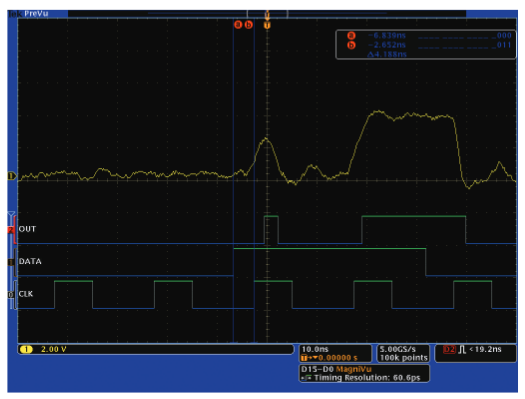Click the orange trigger position T marker
525x399 pixels.
pos(267,25)
